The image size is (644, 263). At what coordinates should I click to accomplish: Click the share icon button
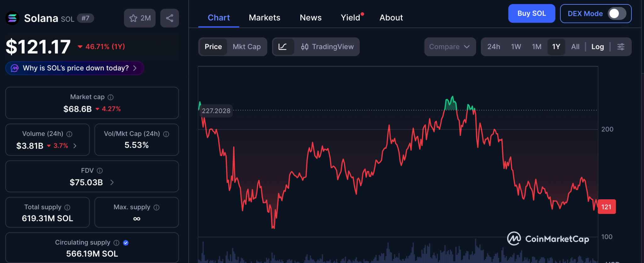[x=169, y=18]
